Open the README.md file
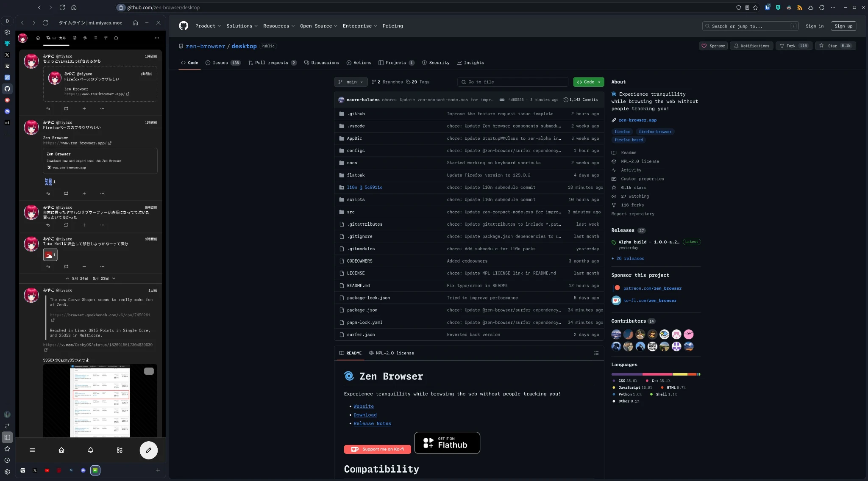The width and height of the screenshot is (868, 481). 358,286
